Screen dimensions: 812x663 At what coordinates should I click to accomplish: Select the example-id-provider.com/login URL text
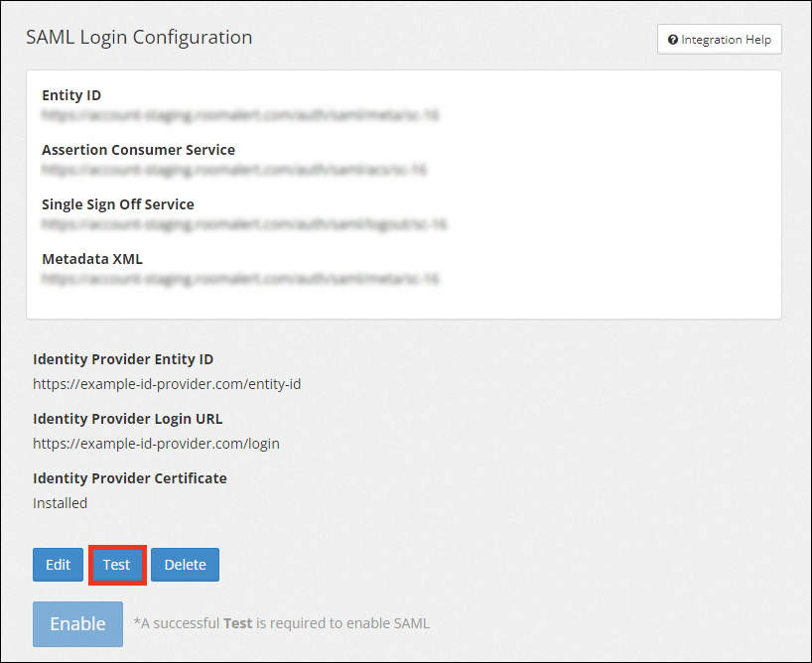(x=156, y=444)
